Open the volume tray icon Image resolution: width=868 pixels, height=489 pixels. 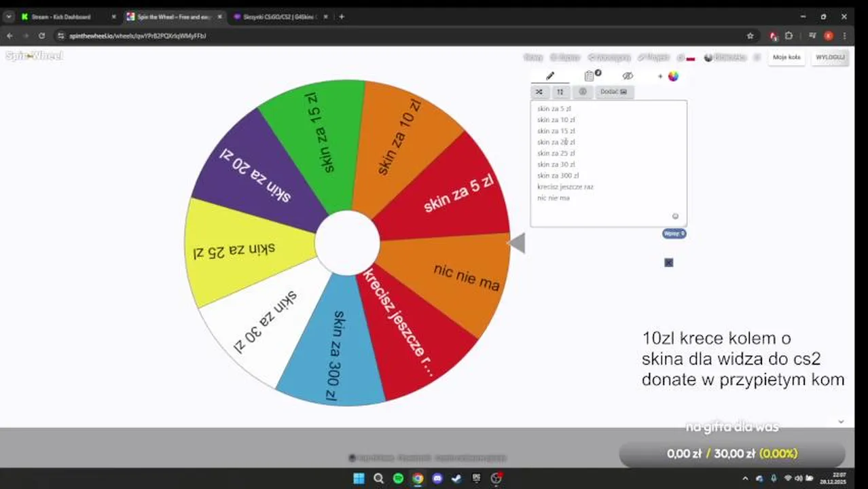798,478
